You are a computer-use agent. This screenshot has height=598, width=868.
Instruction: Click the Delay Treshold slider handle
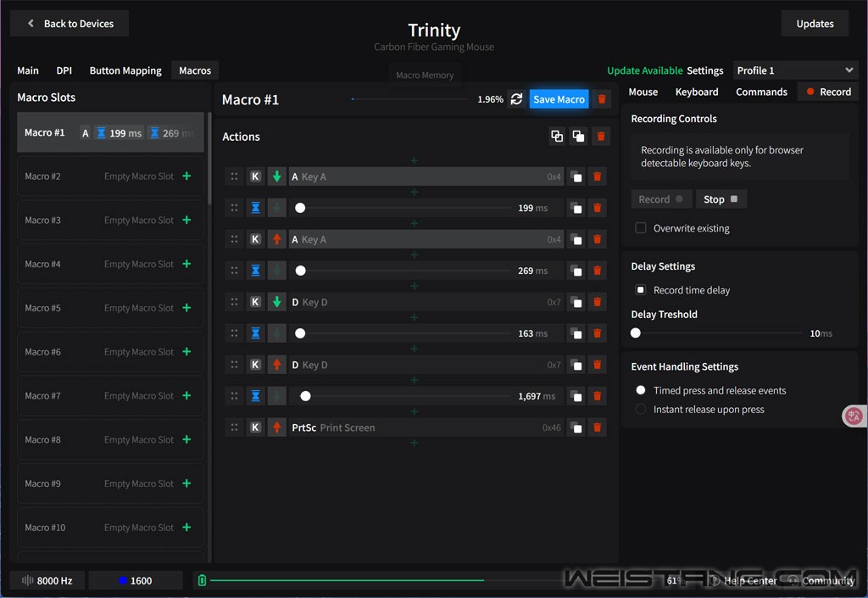pos(636,333)
